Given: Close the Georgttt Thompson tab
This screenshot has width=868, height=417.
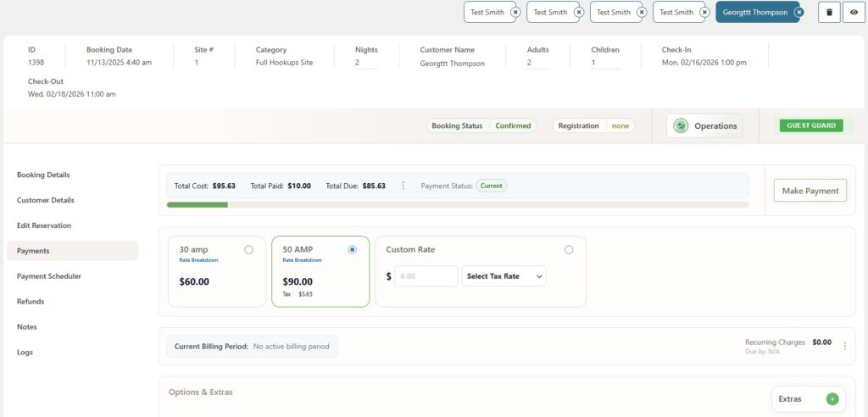Looking at the screenshot, I should click(x=796, y=13).
